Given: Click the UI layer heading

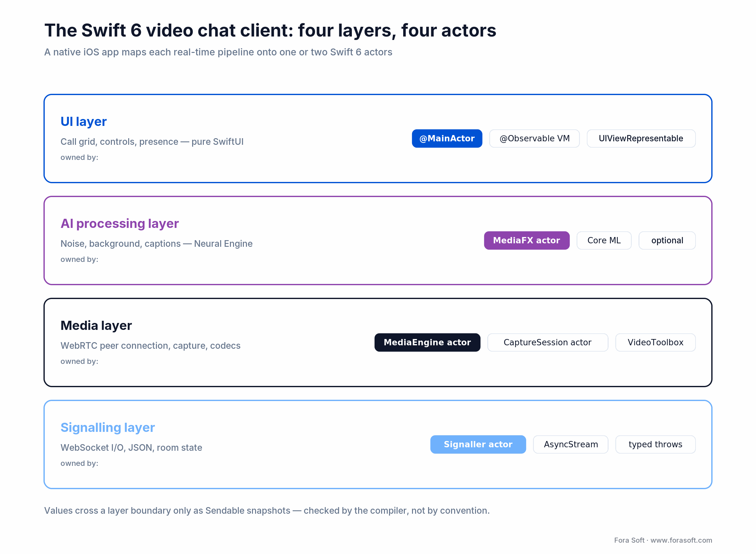Looking at the screenshot, I should click(x=83, y=122).
